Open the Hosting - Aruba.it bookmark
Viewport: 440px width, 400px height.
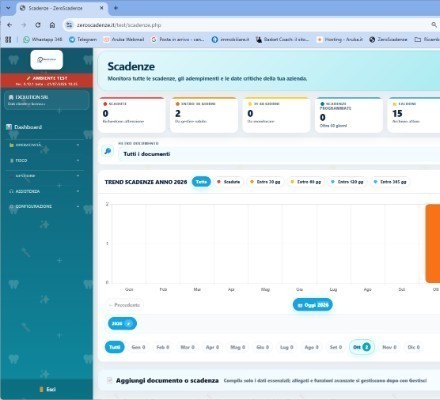[x=340, y=39]
